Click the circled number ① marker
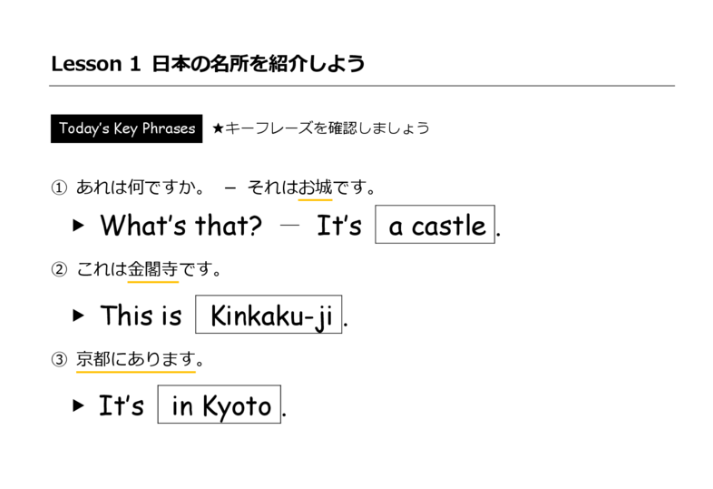 pos(59,187)
